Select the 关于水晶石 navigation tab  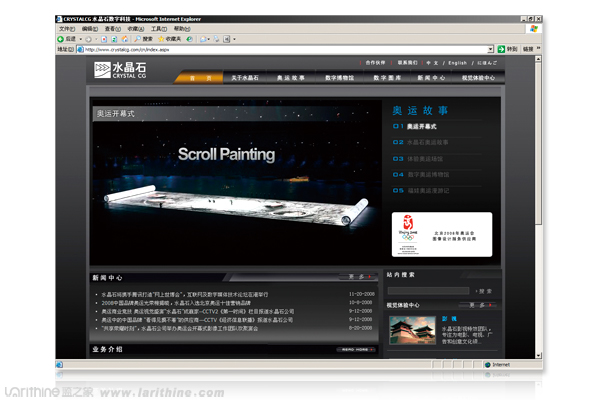click(245, 78)
